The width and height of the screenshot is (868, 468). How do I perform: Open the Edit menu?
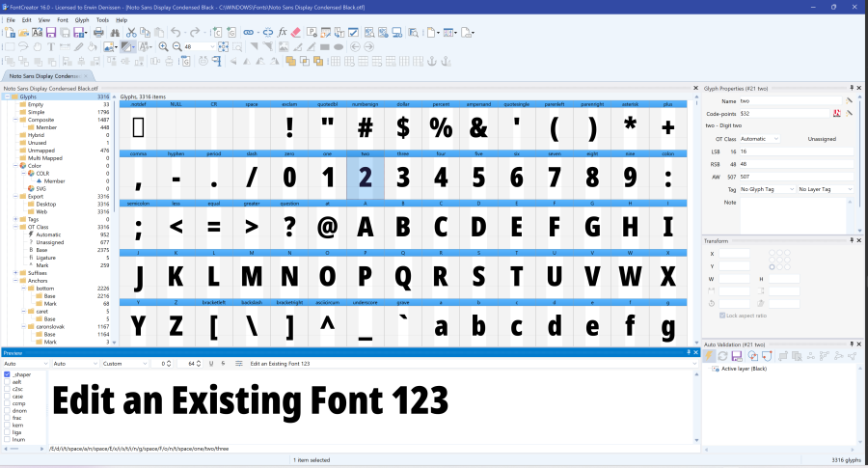click(27, 20)
